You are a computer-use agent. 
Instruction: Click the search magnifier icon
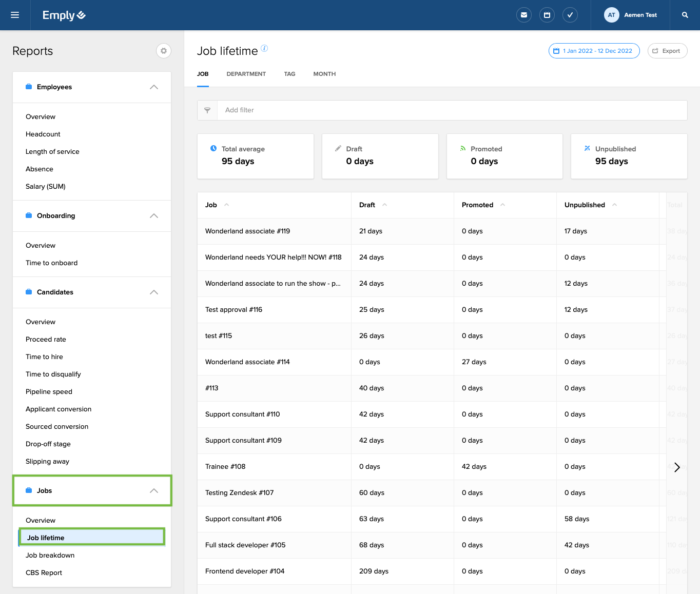click(685, 15)
